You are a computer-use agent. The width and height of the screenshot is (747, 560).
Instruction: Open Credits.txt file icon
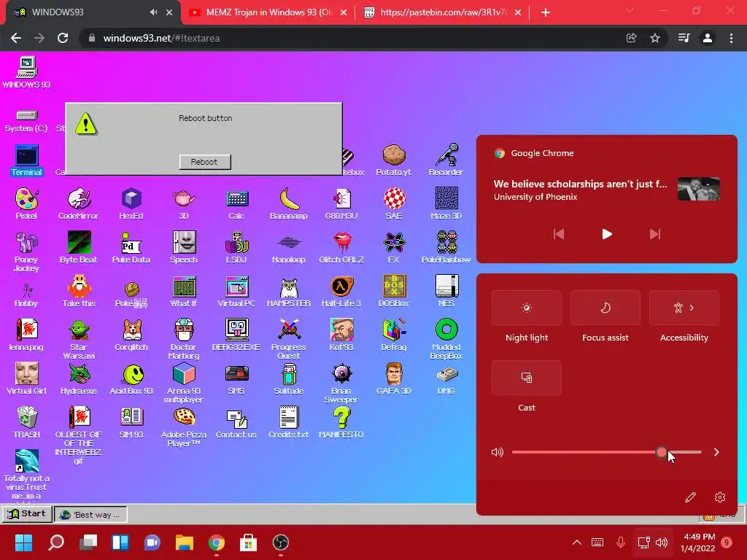coord(289,422)
